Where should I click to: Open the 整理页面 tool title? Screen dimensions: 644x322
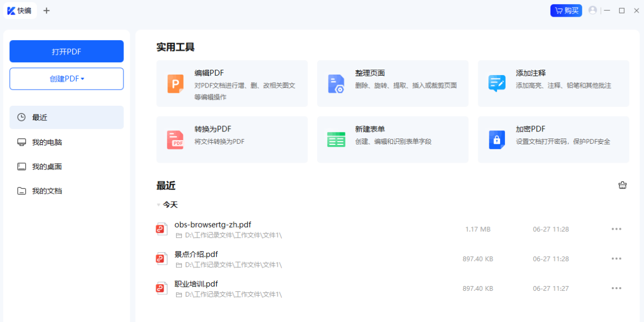click(x=370, y=73)
